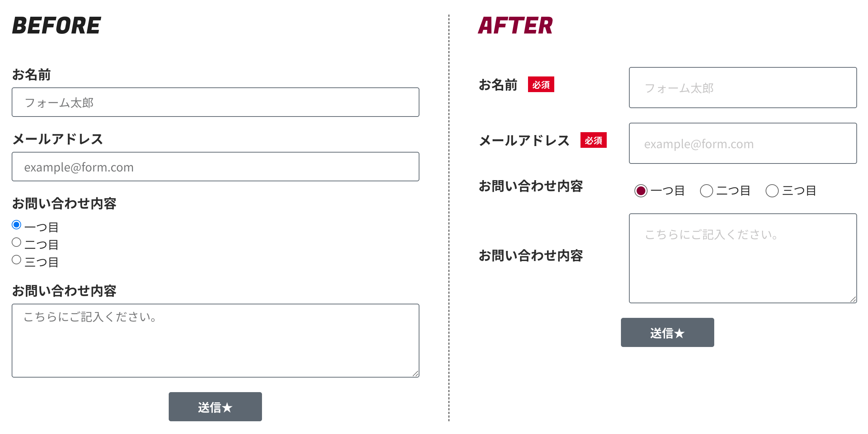868x434 pixels.
Task: Choose the 三つ目 radio in the AFTER form
Action: click(772, 191)
